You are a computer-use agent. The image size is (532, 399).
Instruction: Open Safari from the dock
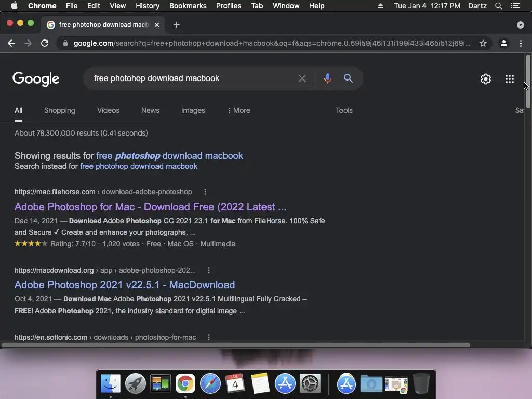coord(210,384)
